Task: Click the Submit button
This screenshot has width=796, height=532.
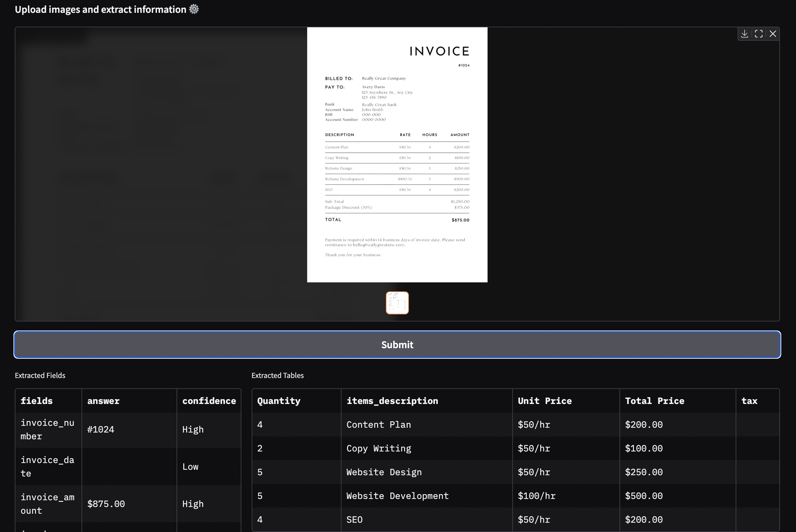Action: 397,344
